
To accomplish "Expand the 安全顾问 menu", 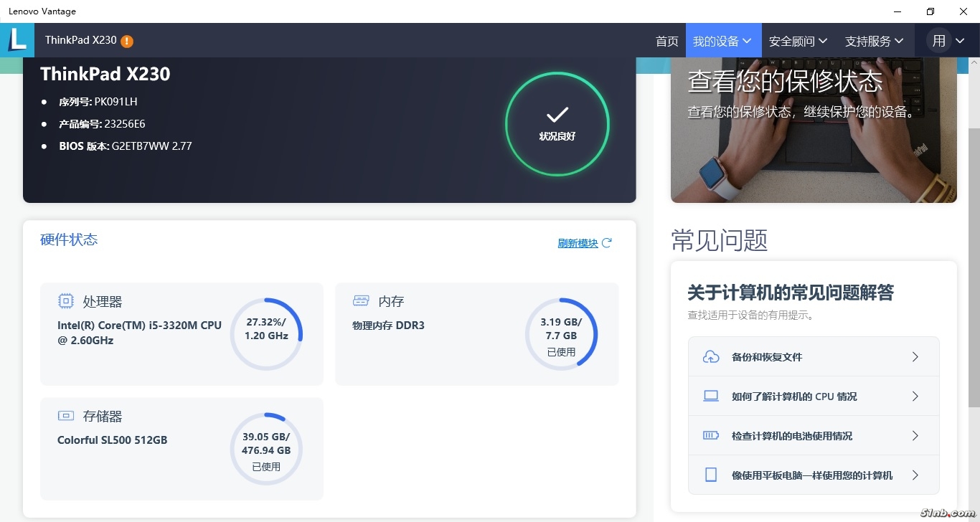I will point(798,41).
